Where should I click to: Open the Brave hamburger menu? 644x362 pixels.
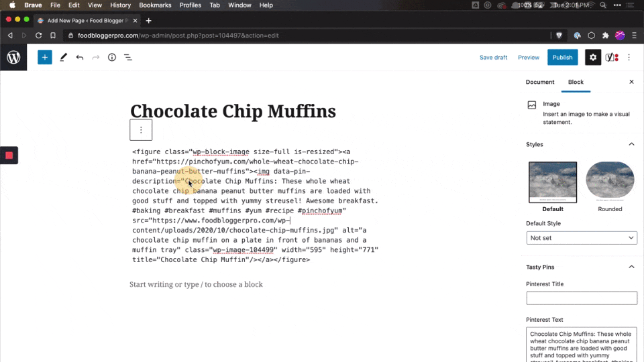coord(634,36)
